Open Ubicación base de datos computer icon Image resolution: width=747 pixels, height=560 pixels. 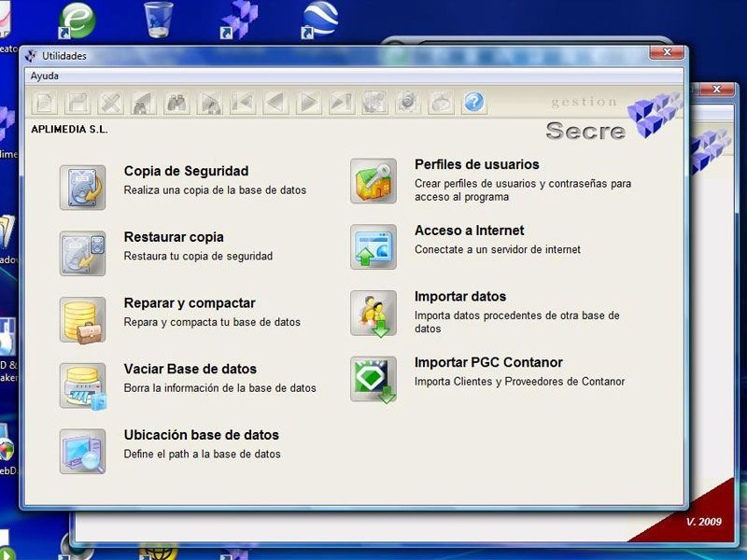(x=82, y=452)
